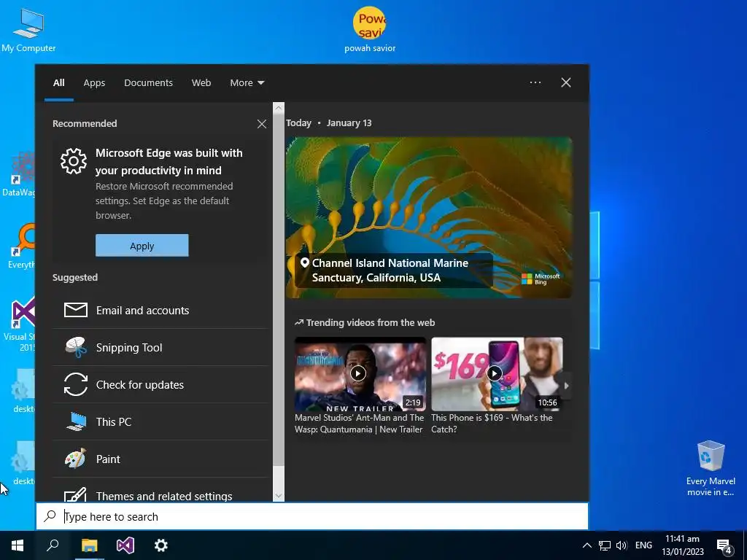The height and width of the screenshot is (560, 747).
Task: Click the network status tray icon
Action: click(x=605, y=545)
